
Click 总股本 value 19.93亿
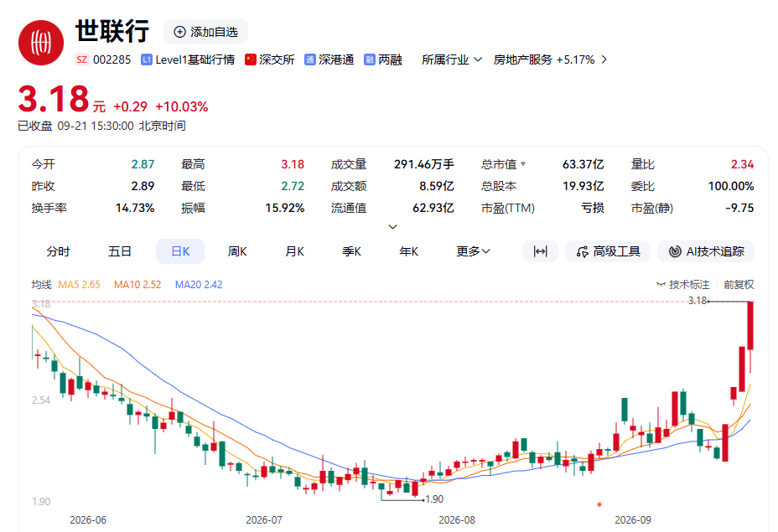click(x=583, y=186)
